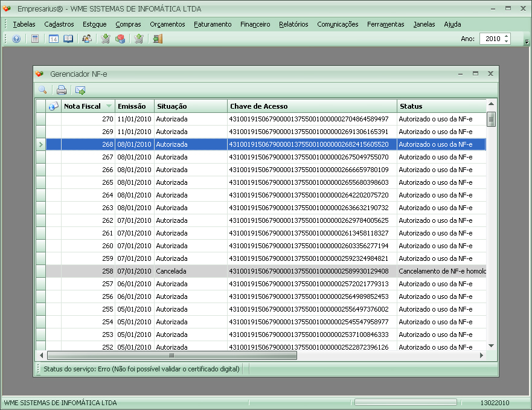Click the magnifier search icon in Gerenciador NF-e
The image size is (532, 410).
[43, 90]
